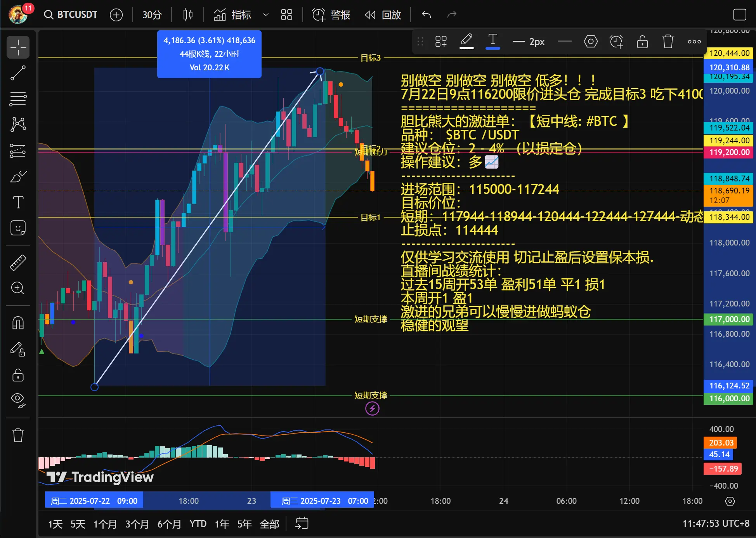756x538 pixels.
Task: Undo the last chart action
Action: click(427, 15)
